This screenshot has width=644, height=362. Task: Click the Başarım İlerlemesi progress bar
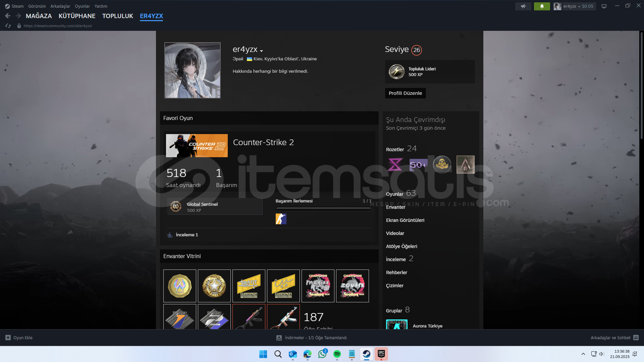(x=323, y=209)
